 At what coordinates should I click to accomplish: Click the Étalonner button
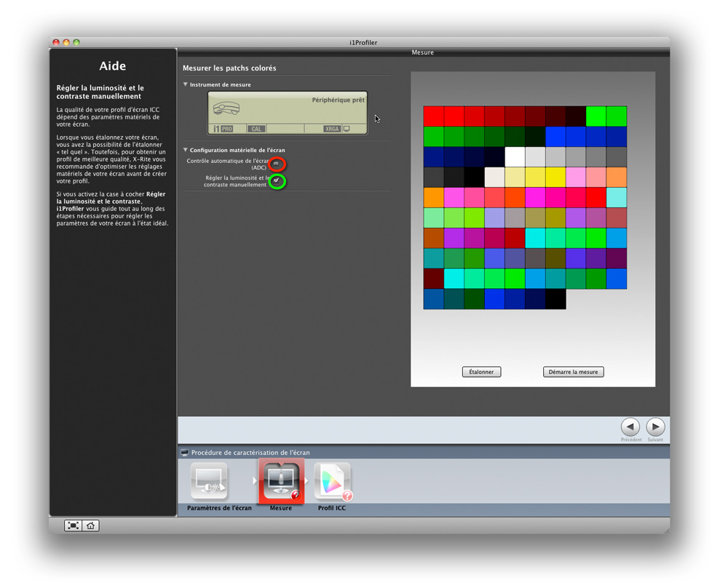point(481,372)
